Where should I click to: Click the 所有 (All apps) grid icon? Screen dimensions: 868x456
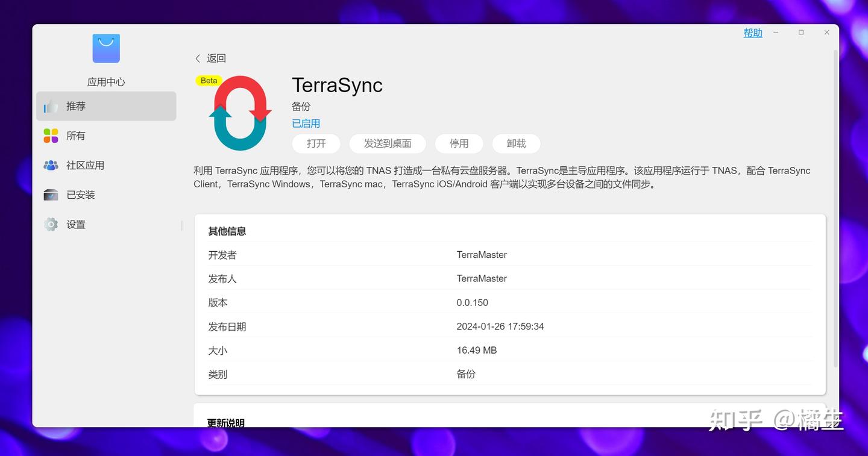coord(51,136)
